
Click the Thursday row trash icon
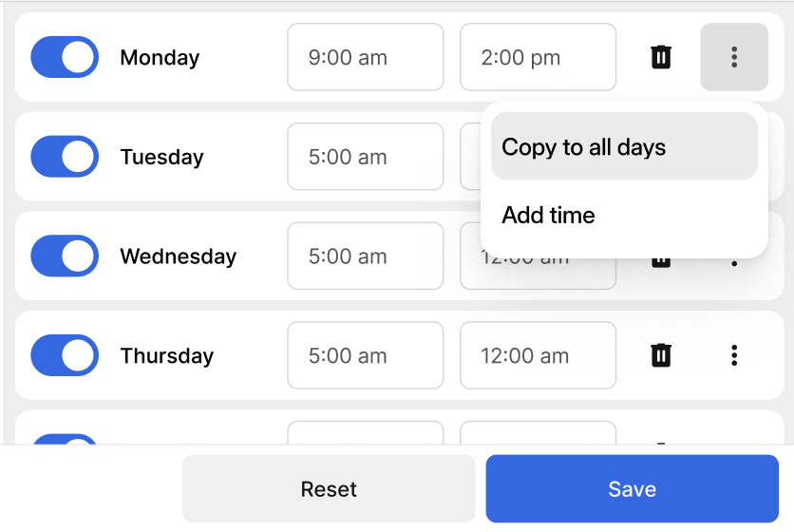pyautogui.click(x=661, y=355)
